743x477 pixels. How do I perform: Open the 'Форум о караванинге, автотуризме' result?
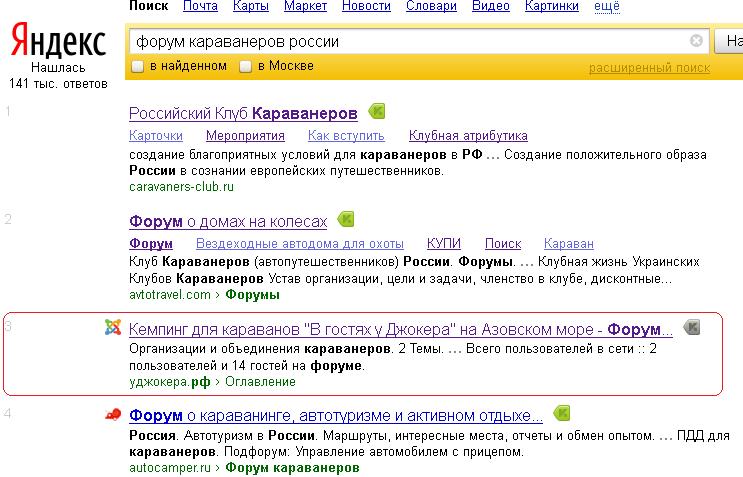tap(336, 415)
